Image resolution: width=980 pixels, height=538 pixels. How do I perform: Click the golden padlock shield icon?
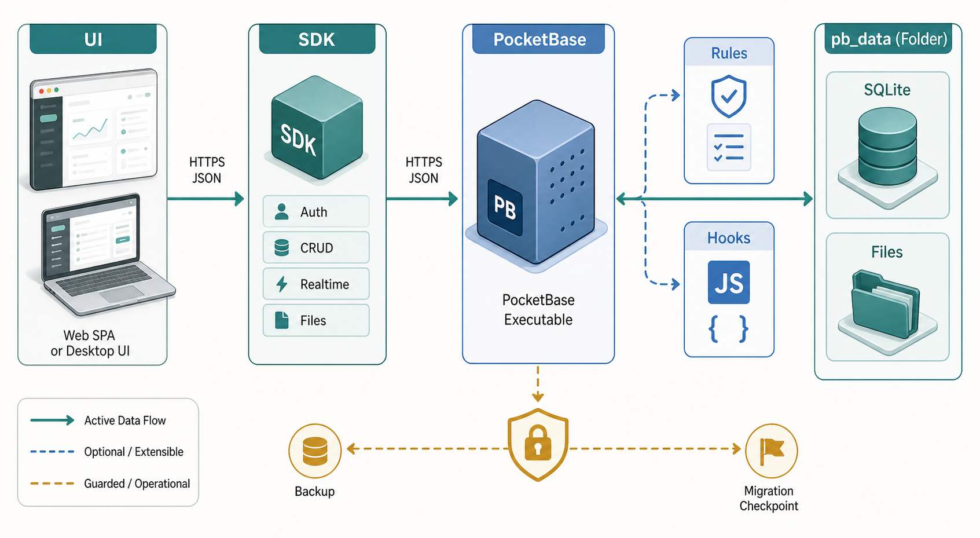[538, 445]
